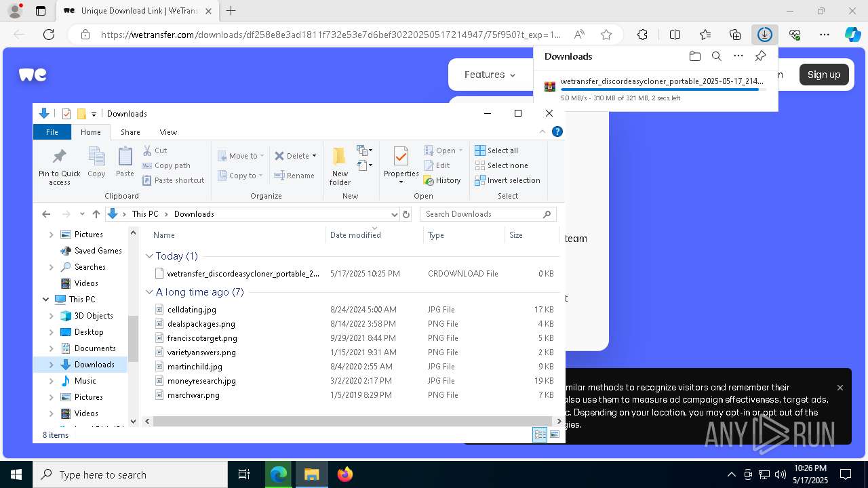Open Windows Start button

coord(16,474)
